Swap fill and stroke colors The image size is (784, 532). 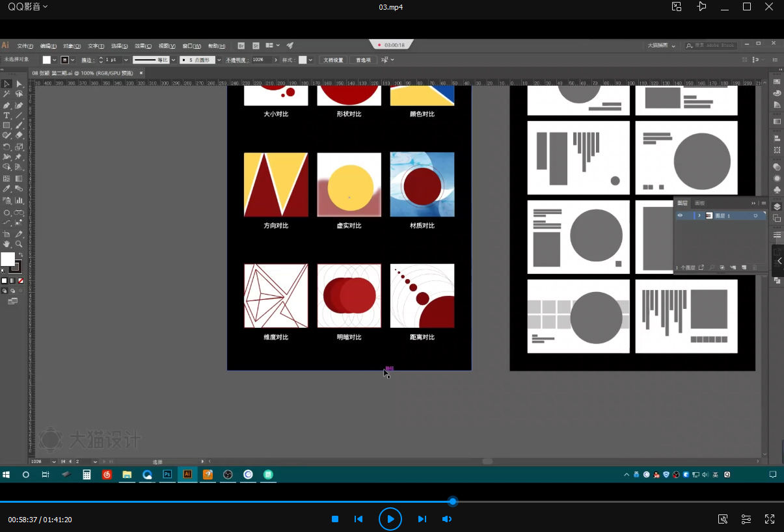click(20, 254)
